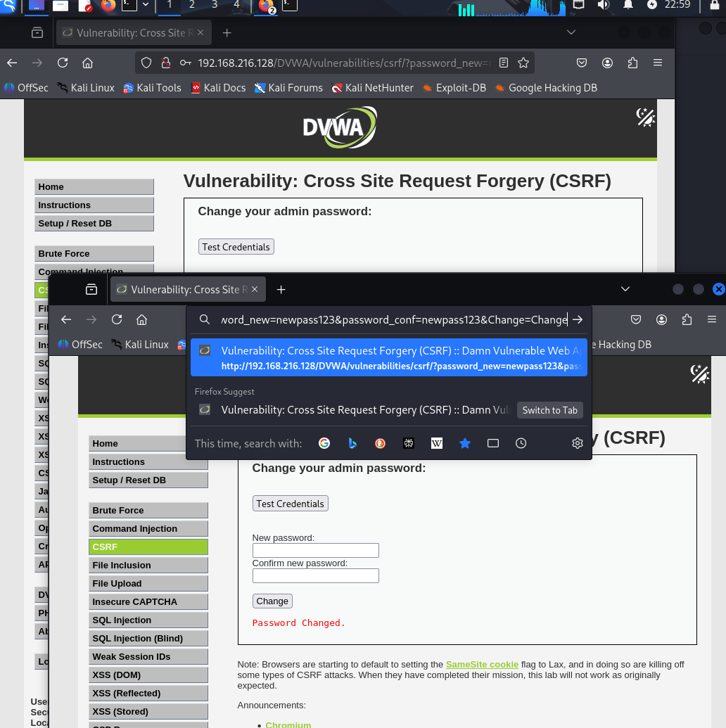
Task: Toggle reader view in back window URL bar
Action: (x=504, y=63)
